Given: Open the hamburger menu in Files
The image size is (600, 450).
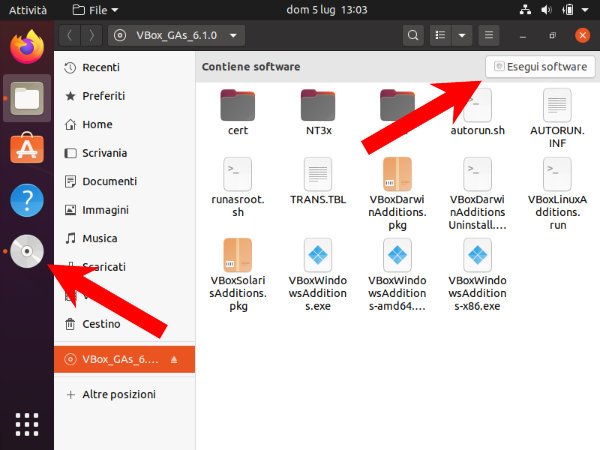Looking at the screenshot, I should (x=489, y=36).
